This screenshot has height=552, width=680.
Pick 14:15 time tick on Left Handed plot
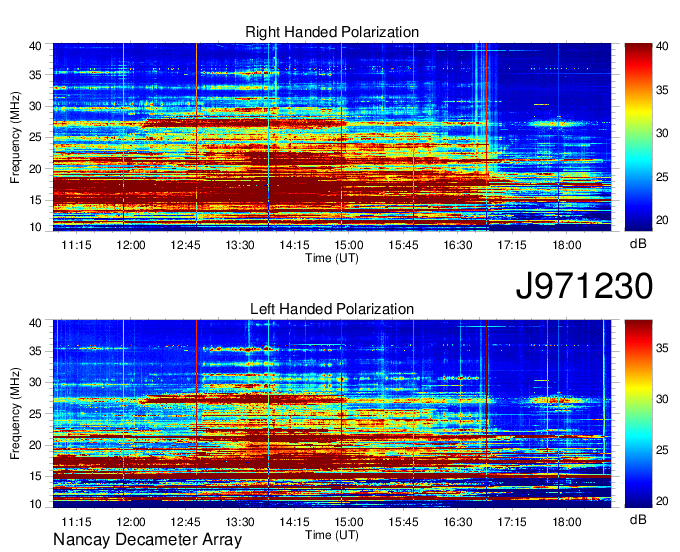[x=294, y=522]
